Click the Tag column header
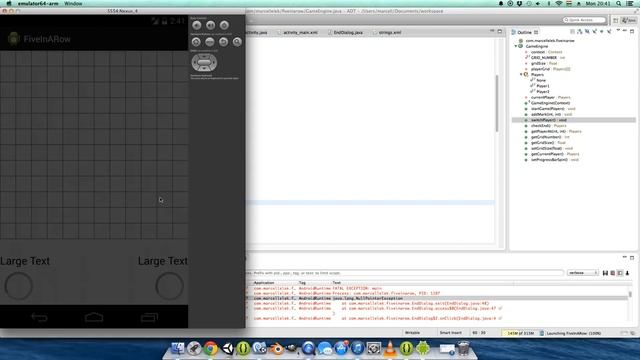 tap(302, 282)
